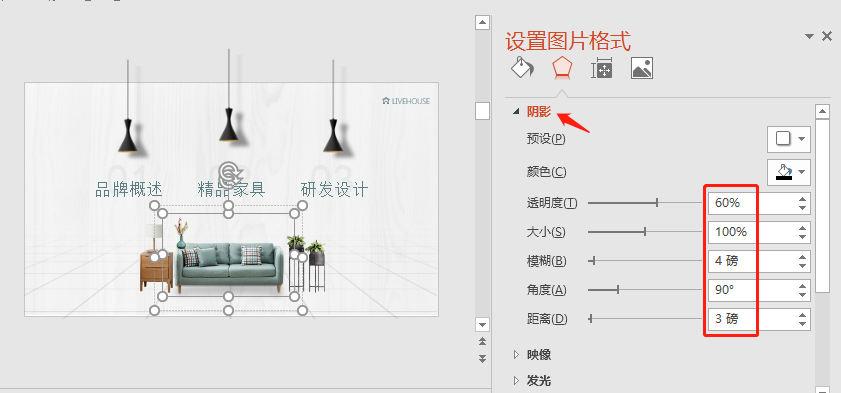Collapse the 阴影 section
This screenshot has width=841, height=393.
tap(517, 112)
